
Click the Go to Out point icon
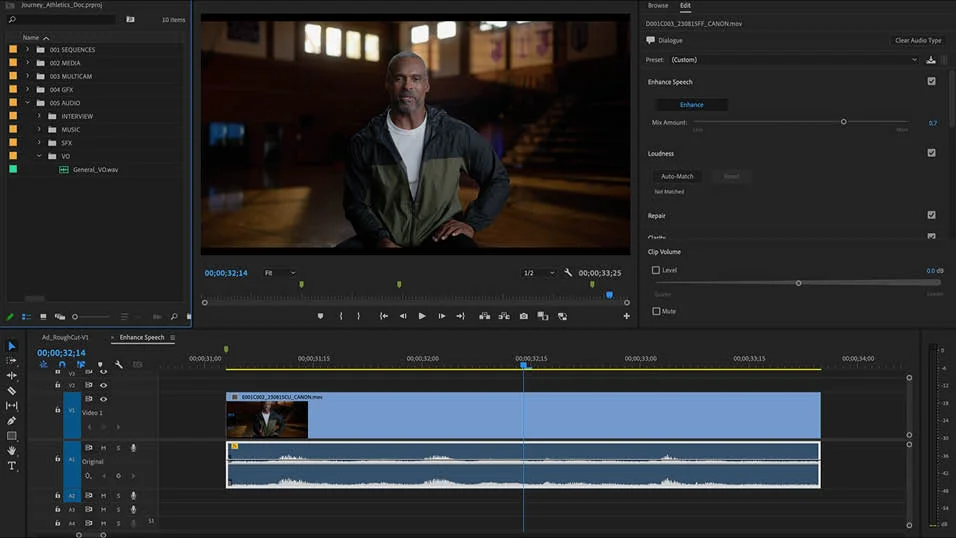pos(460,316)
